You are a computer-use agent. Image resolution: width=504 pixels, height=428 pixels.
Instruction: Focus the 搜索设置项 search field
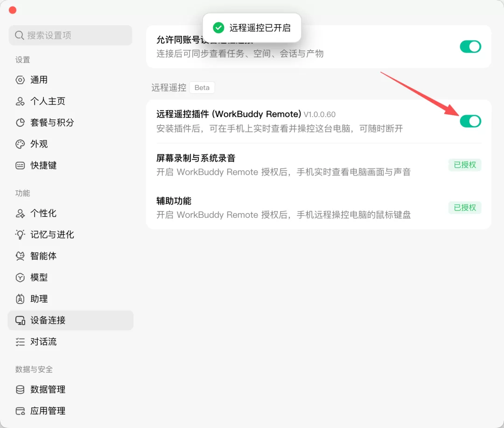(x=70, y=35)
